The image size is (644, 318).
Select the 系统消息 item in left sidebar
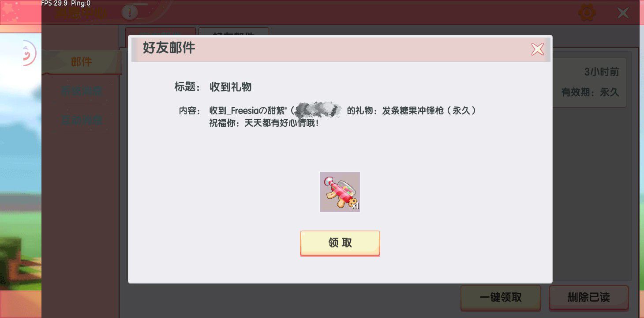pos(82,91)
